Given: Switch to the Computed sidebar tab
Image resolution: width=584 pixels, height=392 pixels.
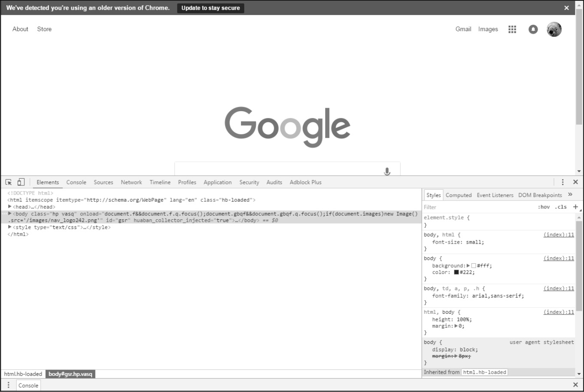Looking at the screenshot, I should pos(459,195).
